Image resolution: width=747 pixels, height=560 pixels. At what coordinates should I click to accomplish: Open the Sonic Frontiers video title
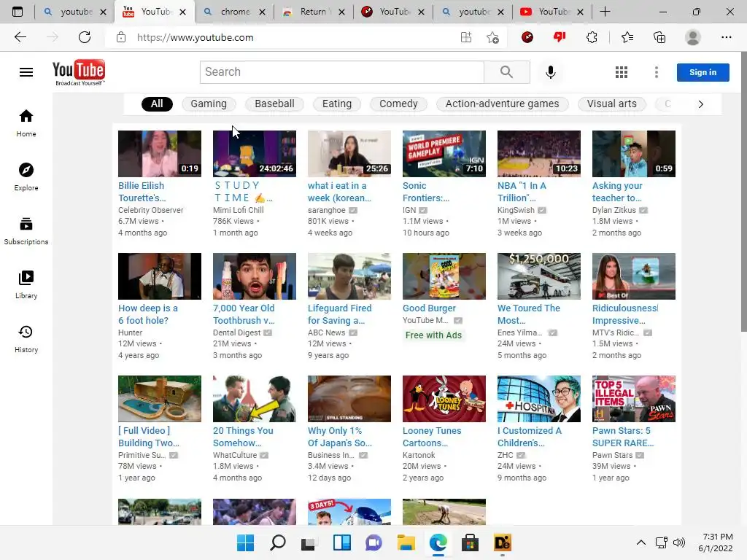[425, 192]
